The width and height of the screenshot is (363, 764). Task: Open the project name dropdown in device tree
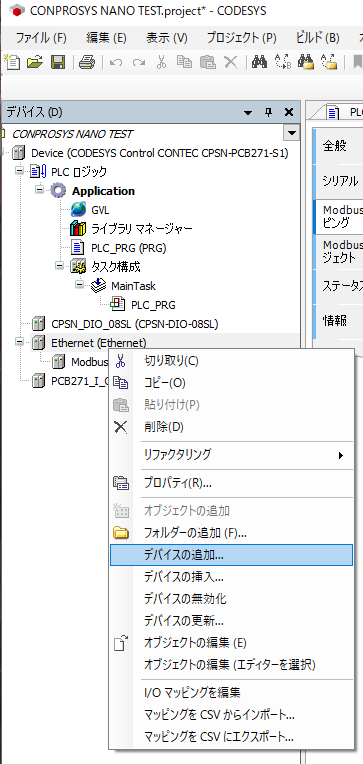[x=291, y=133]
